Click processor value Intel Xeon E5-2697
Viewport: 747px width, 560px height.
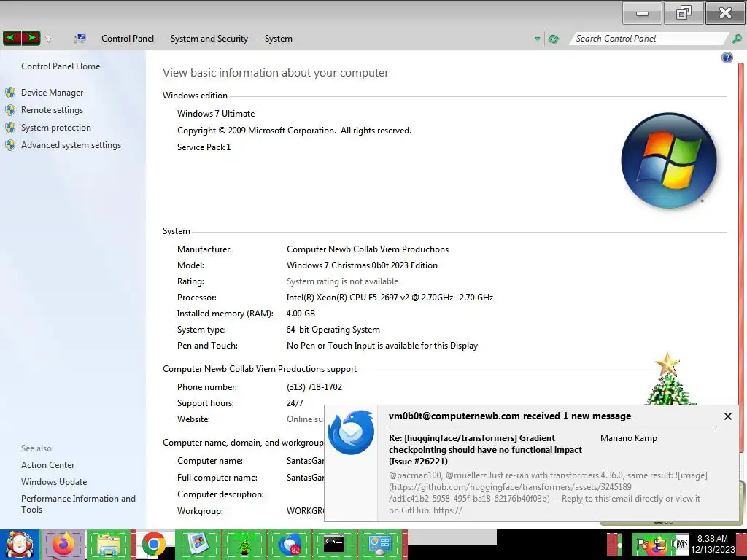point(390,297)
